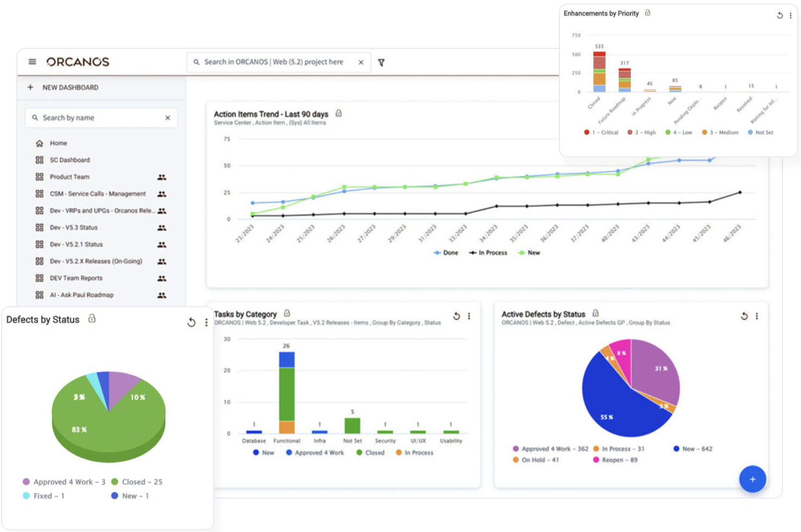Refresh the Enhancements by Priority widget
Screen dimensions: 801x532
click(779, 15)
